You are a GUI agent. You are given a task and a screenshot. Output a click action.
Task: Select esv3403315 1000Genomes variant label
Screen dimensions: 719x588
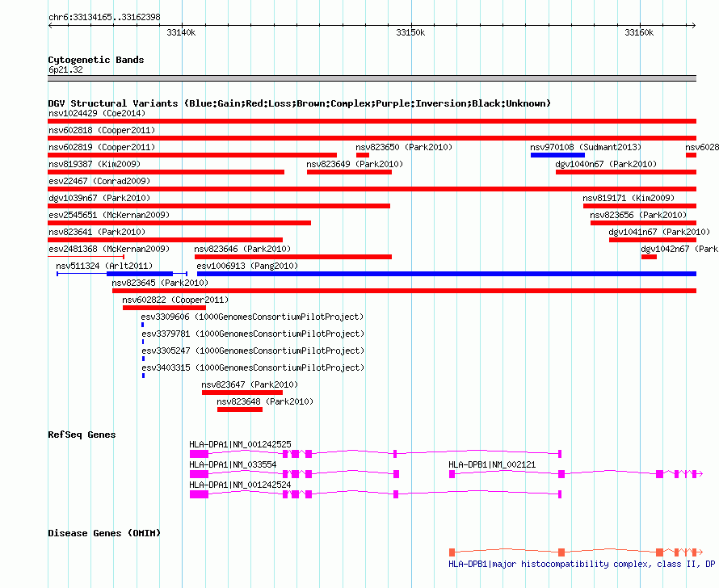(253, 367)
